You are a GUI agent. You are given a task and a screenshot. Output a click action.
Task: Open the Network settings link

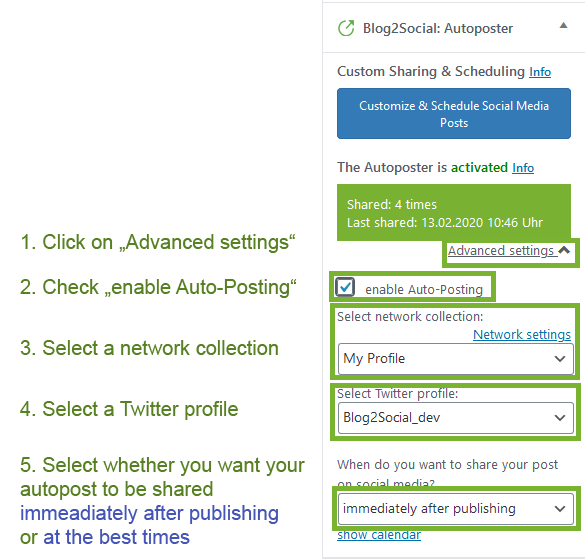click(x=522, y=334)
